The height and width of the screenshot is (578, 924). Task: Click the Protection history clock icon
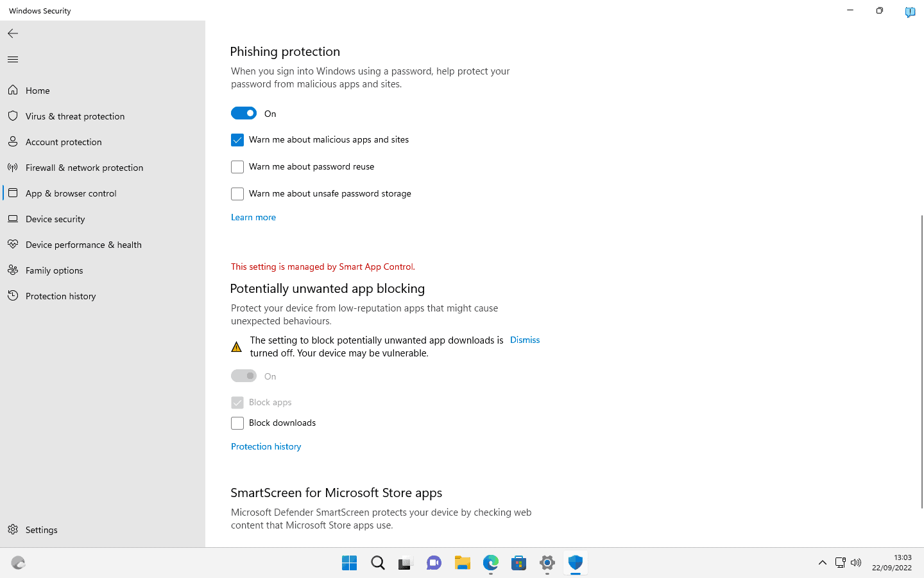click(x=13, y=295)
